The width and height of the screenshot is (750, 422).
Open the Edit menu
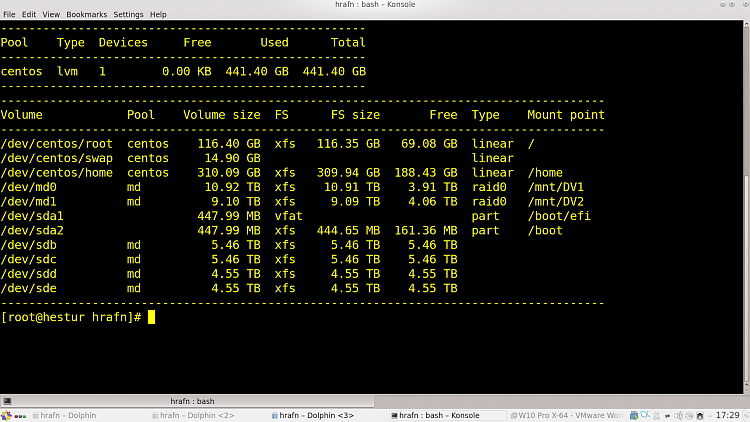29,14
